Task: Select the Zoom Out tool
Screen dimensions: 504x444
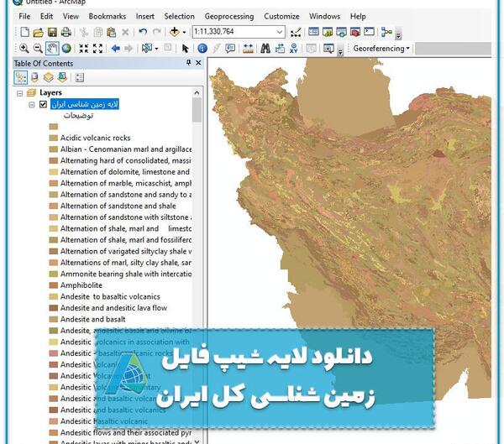Action: tap(38, 49)
